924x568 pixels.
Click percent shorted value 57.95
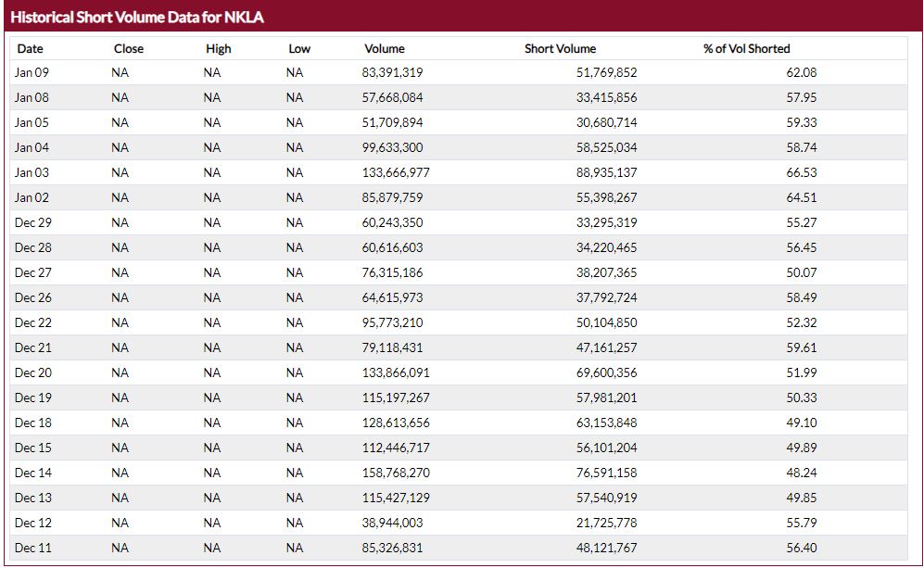coord(802,97)
